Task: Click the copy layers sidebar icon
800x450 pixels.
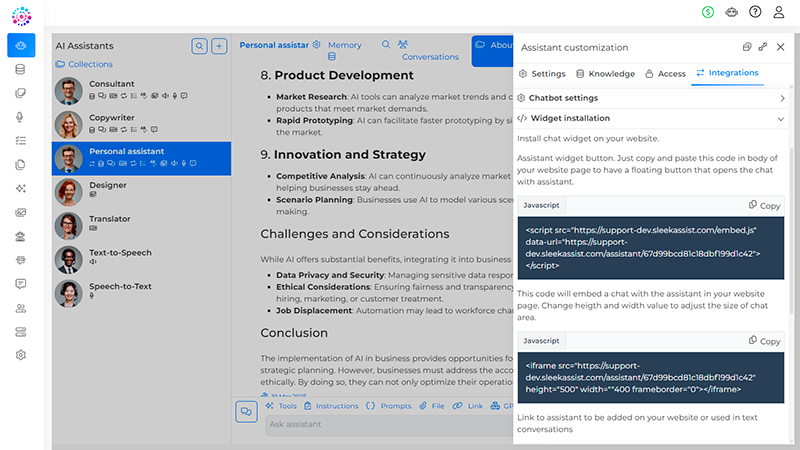Action: 20,93
